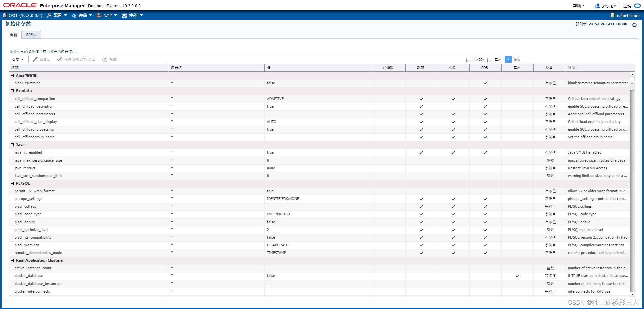This screenshot has width=644, height=309.
Task: Click the 动态 checkmark for cell_offload_compaction
Action: (x=421, y=99)
